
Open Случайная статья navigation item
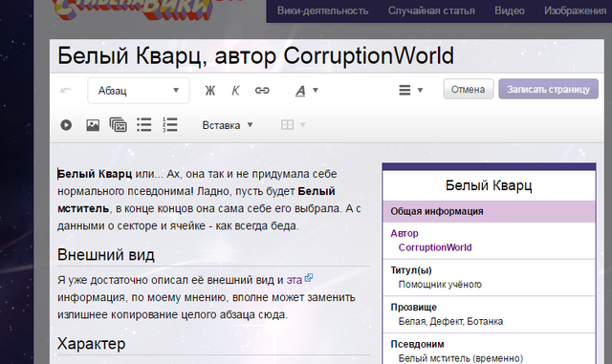(431, 11)
